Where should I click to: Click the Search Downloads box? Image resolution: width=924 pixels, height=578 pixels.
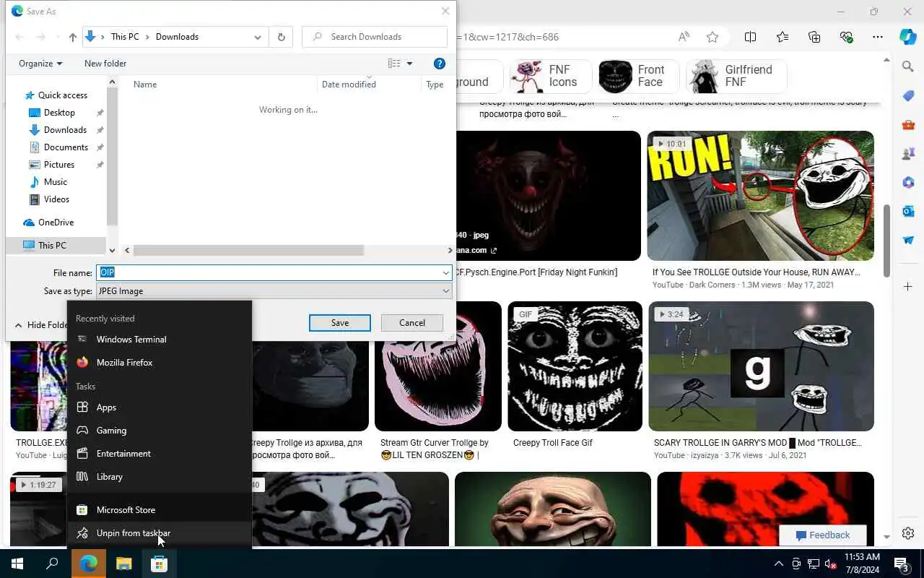click(x=375, y=37)
